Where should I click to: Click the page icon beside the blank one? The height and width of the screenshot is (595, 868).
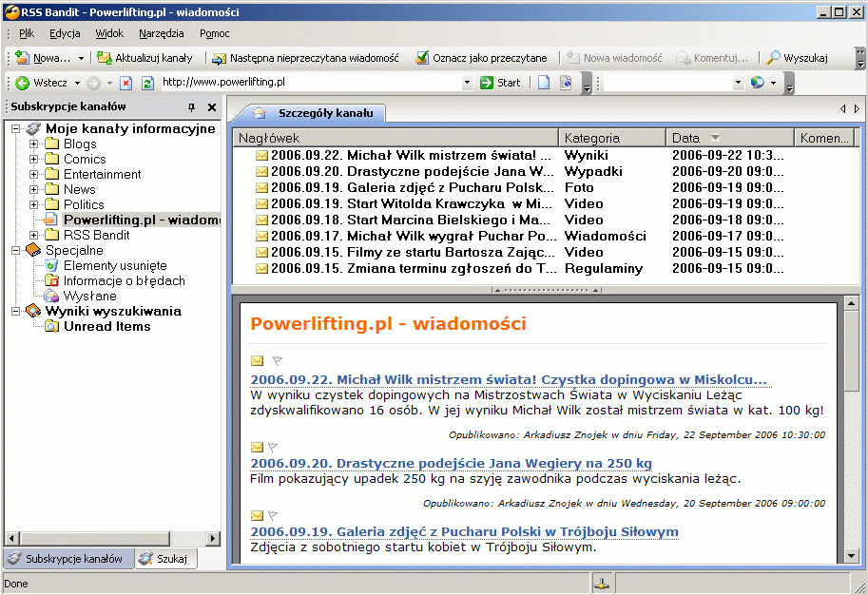566,83
